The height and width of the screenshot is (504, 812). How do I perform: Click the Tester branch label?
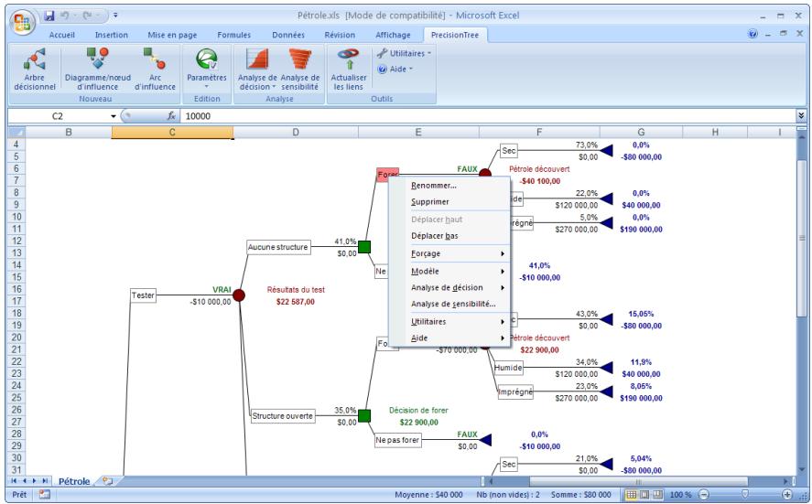(143, 295)
